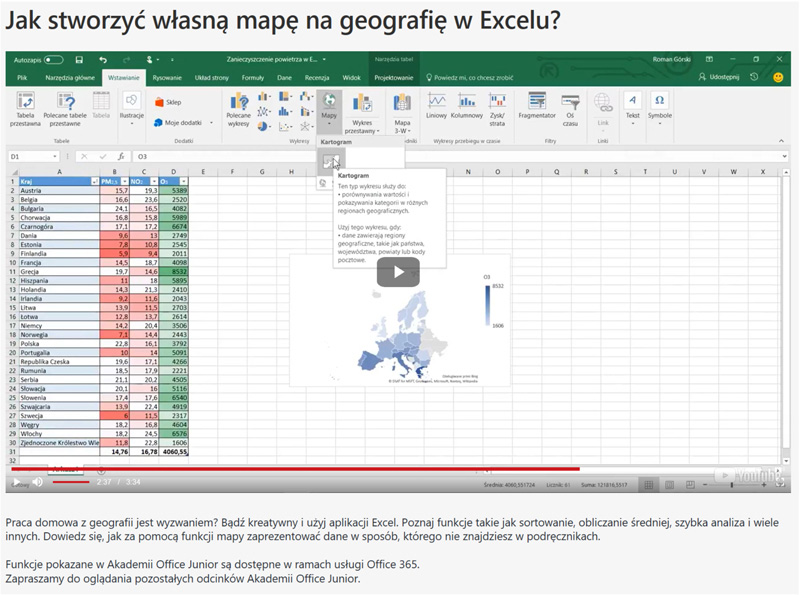Image resolution: width=800 pixels, height=595 pixels.
Task: Click the Sklep store icon
Action: 160,100
